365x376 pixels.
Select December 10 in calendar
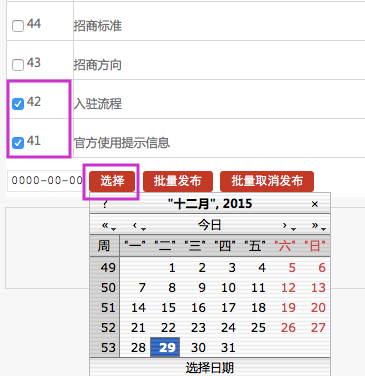[x=228, y=287]
